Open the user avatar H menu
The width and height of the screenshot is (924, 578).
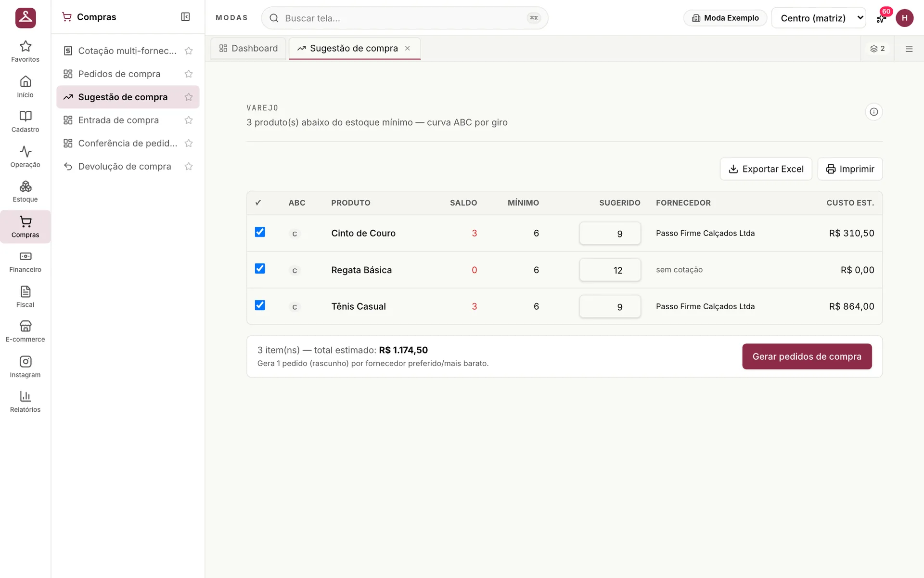pos(904,18)
